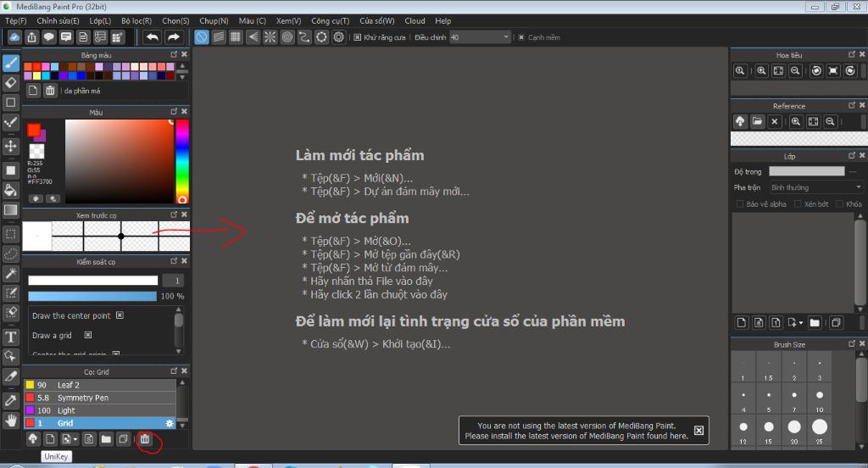The width and height of the screenshot is (868, 468).
Task: Turn off snap with the blue circle icon
Action: 202,37
